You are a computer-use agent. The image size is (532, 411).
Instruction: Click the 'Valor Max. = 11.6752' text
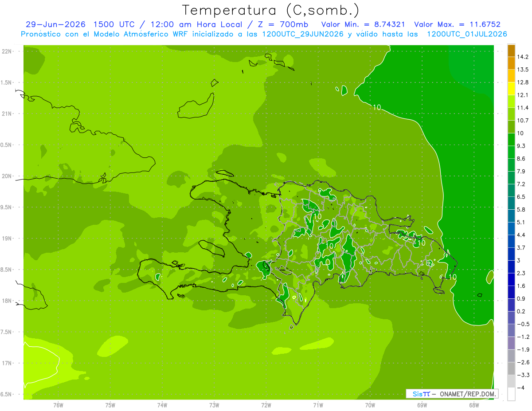457,24
